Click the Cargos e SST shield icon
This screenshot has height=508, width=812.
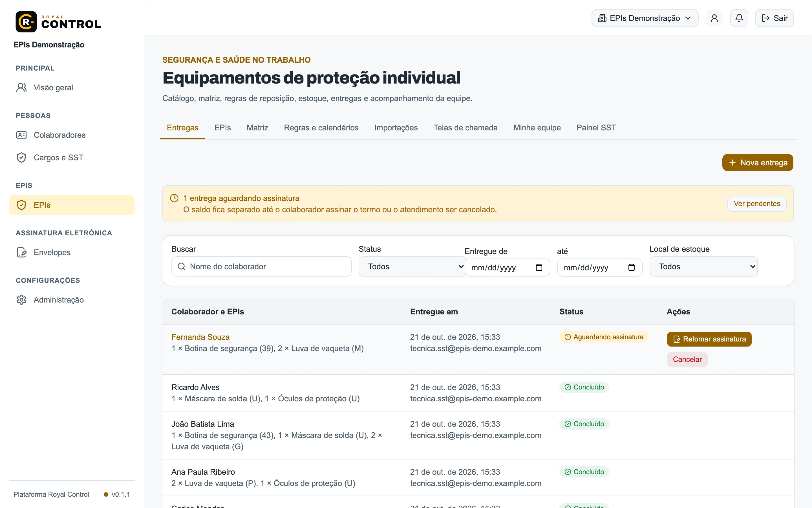21,157
